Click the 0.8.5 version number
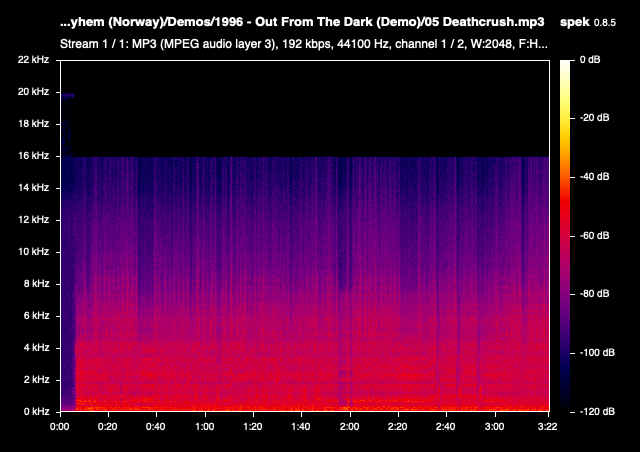Image resolution: width=640 pixels, height=452 pixels. (605, 23)
